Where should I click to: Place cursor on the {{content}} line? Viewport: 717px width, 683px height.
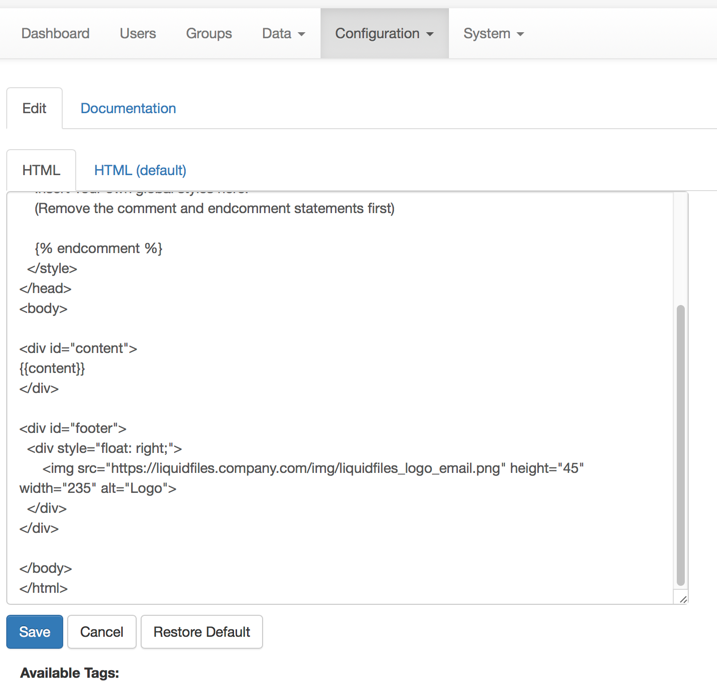52,368
